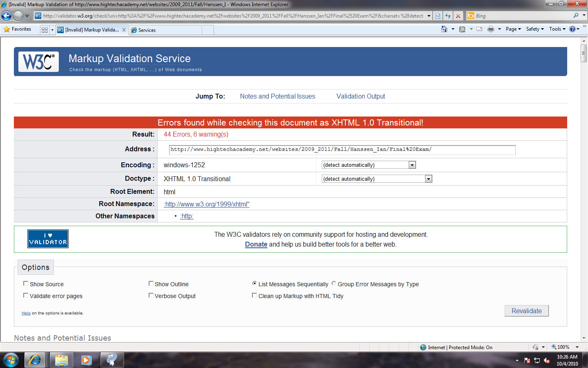Enable the Show Source checkbox

[x=26, y=284]
